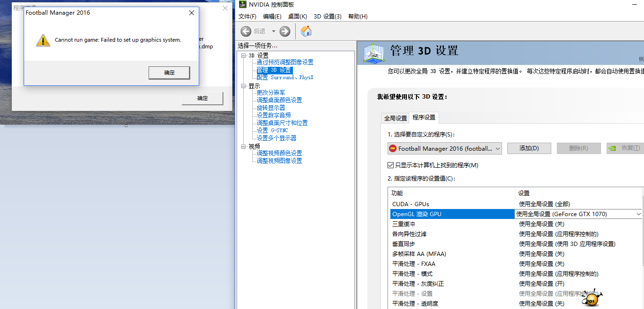The width and height of the screenshot is (644, 309).
Task: Open the program selection combo box
Action: (x=444, y=148)
